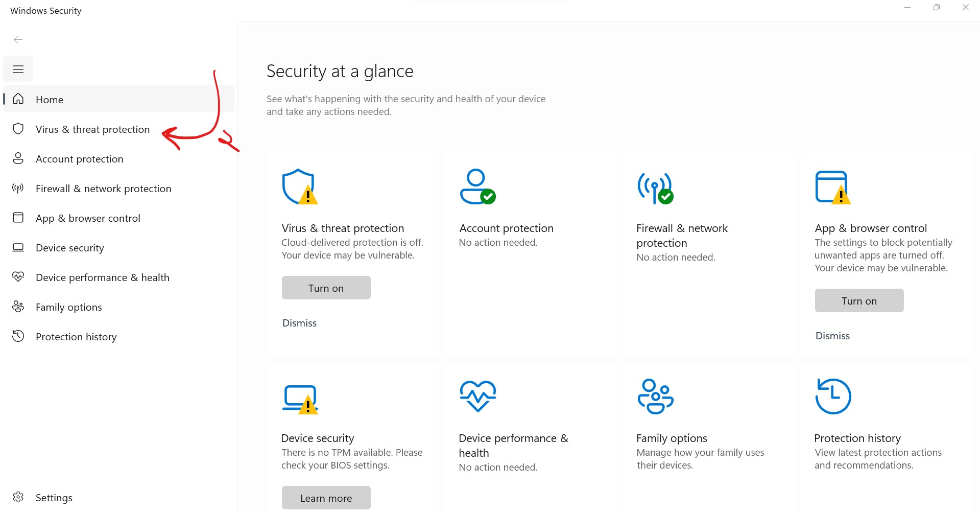Dismiss the Virus & threat protection warning
The height and width of the screenshot is (513, 980).
pos(299,323)
